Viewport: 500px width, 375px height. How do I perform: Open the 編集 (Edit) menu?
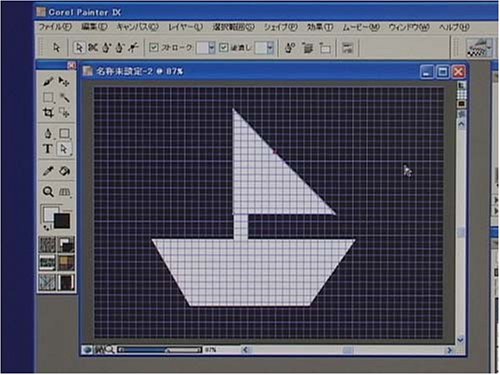tap(94, 27)
